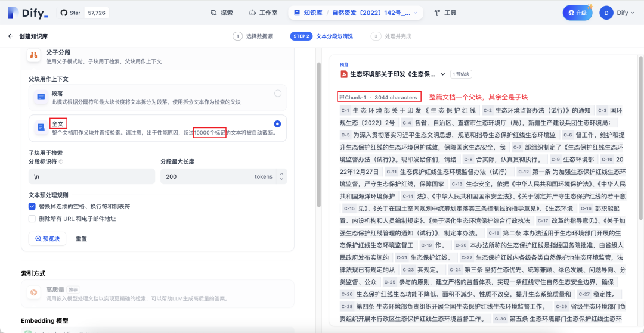
Task: Click the 分段标识符 help icon
Action: pyautogui.click(x=61, y=161)
